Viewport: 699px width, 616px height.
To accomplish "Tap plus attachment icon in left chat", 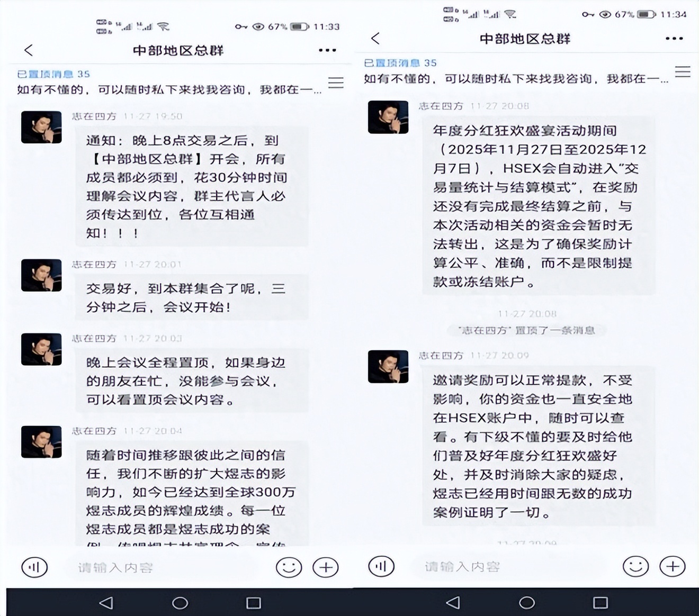I will (x=326, y=567).
